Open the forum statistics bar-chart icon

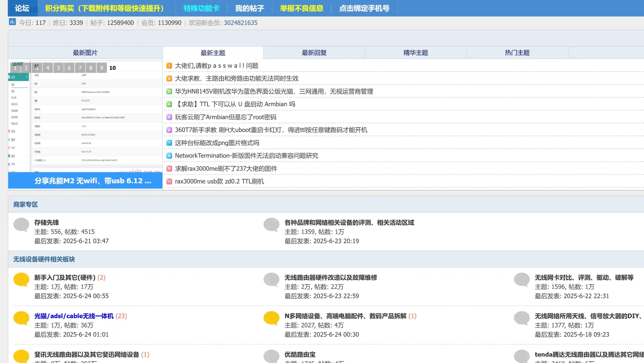click(12, 22)
